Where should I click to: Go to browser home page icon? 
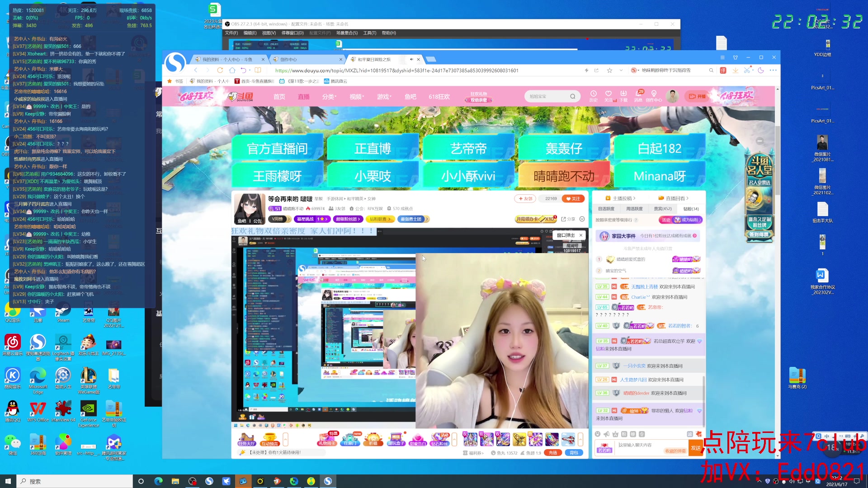[x=232, y=70]
